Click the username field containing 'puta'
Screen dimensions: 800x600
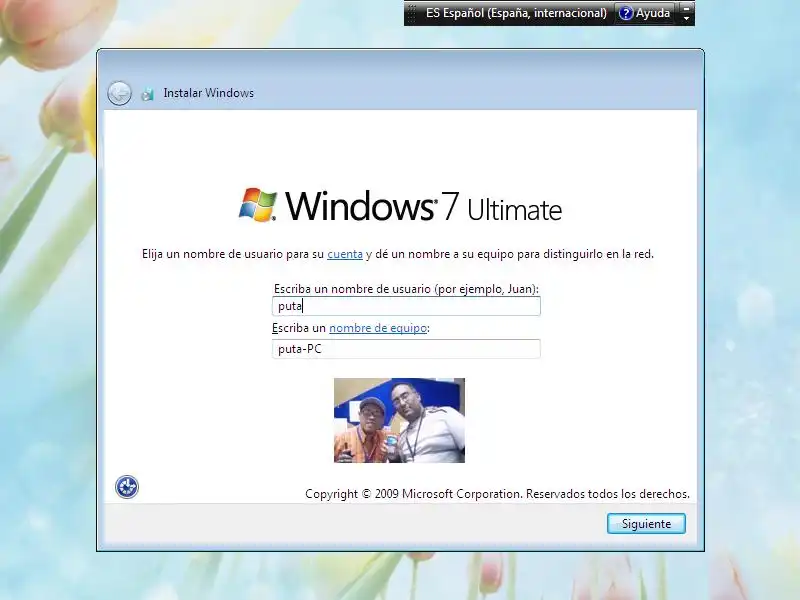(406, 306)
